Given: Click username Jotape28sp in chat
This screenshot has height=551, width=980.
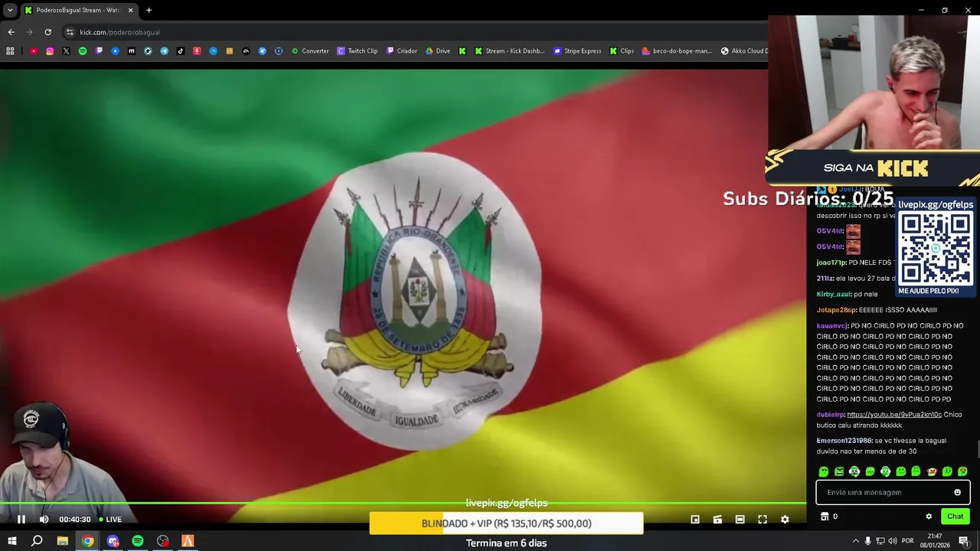Looking at the screenshot, I should click(x=835, y=310).
